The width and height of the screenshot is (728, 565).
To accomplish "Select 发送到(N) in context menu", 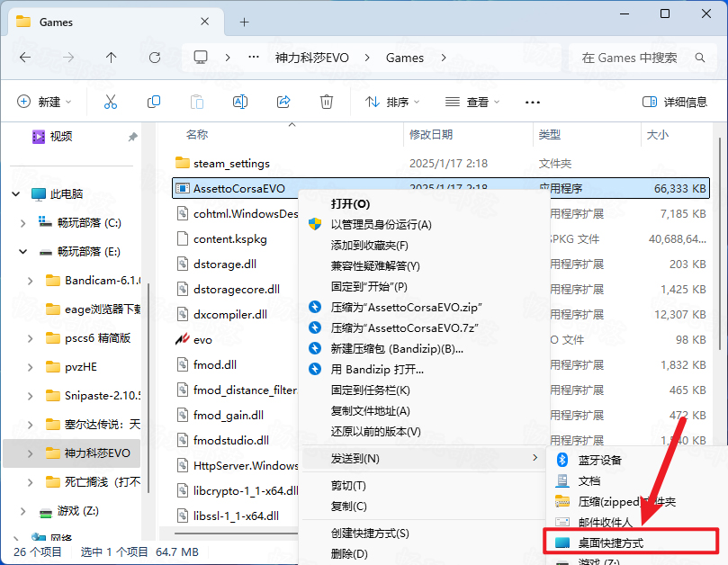I will pos(424,458).
